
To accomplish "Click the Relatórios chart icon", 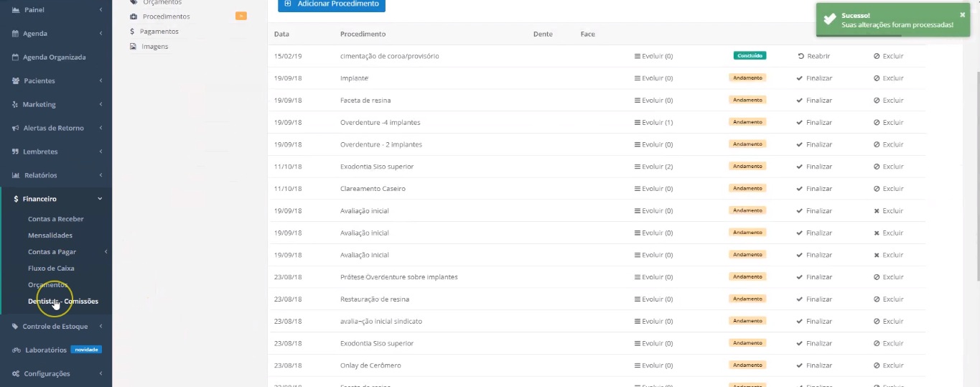I will 16,175.
